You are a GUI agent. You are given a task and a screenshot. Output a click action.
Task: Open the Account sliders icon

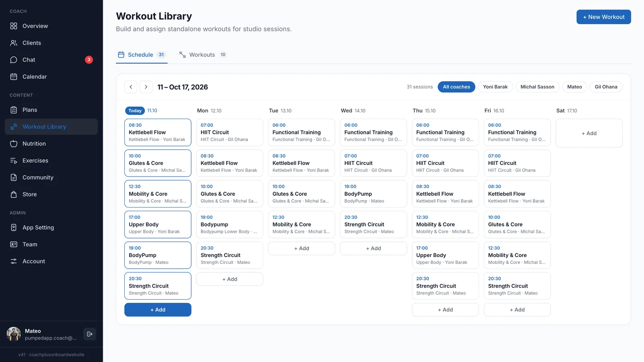coord(14,261)
